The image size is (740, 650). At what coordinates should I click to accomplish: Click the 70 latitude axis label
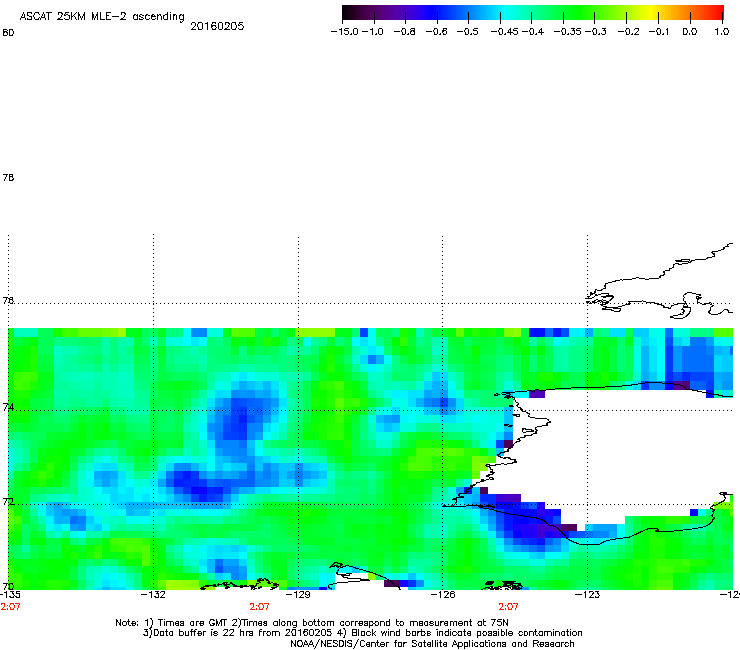(x=8, y=586)
